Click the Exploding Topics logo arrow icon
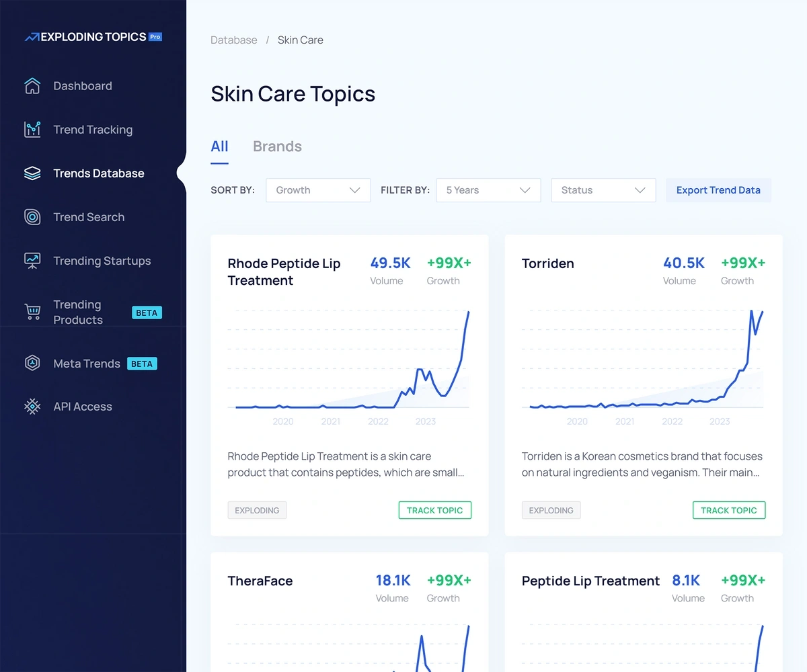Viewport: 807px width, 672px height. 32,38
